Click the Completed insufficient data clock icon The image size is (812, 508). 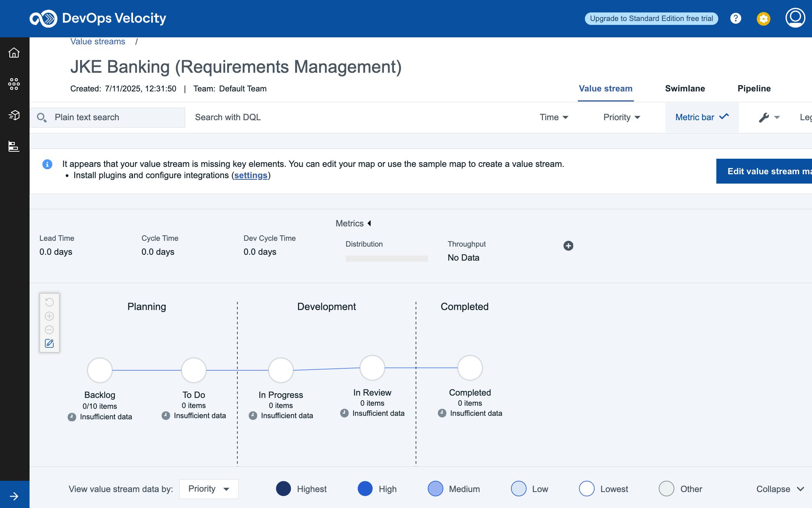[442, 413]
